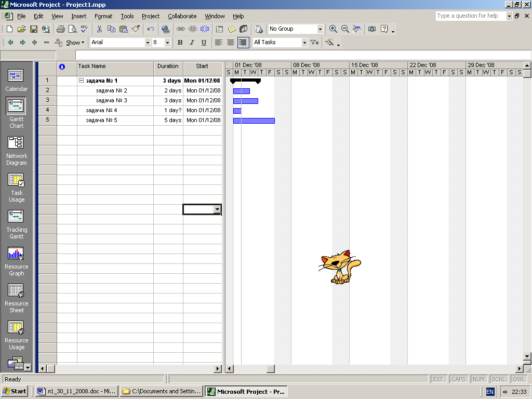Activate the Format Painter brush

(x=136, y=29)
